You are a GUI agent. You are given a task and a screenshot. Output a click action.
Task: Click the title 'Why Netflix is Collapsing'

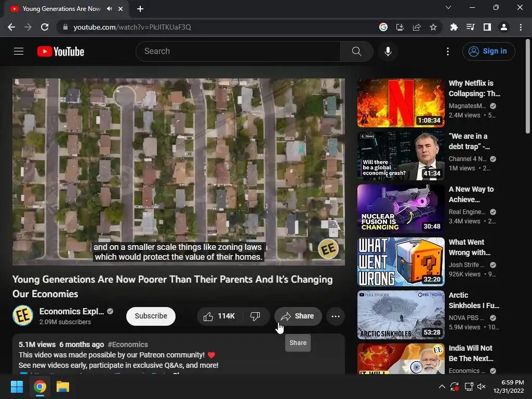click(x=474, y=88)
